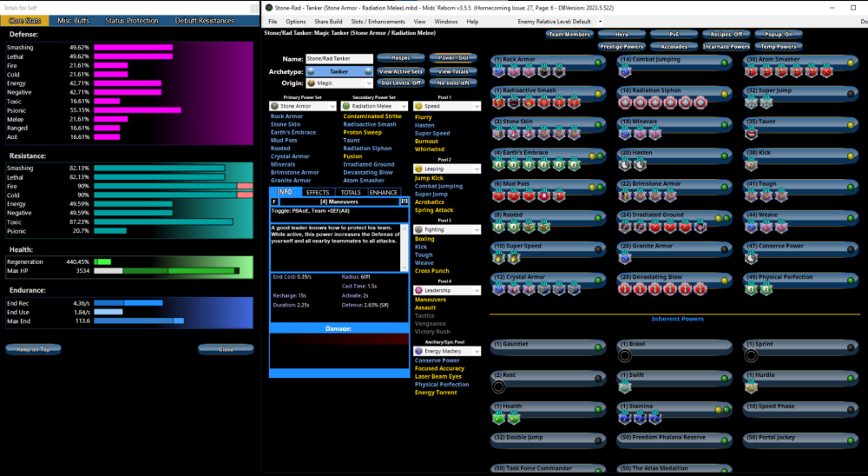Click the Psionic defense magenta bar
The height and width of the screenshot is (476, 868).
coord(137,110)
